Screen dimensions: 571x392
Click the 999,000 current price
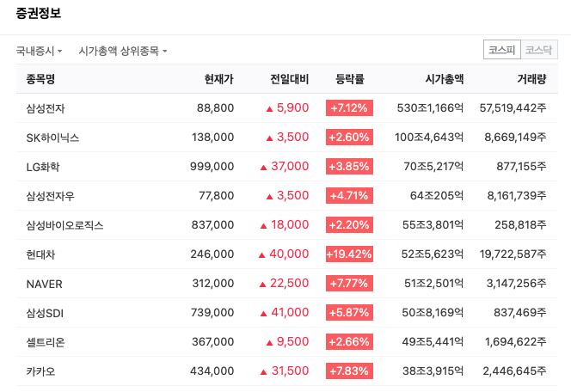pos(212,166)
